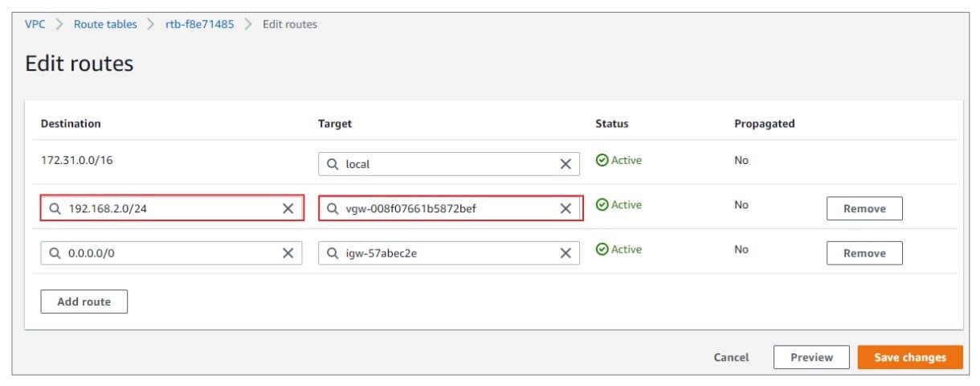This screenshot has height=386, width=980.
Task: Click search icon in local target field
Action: [333, 164]
